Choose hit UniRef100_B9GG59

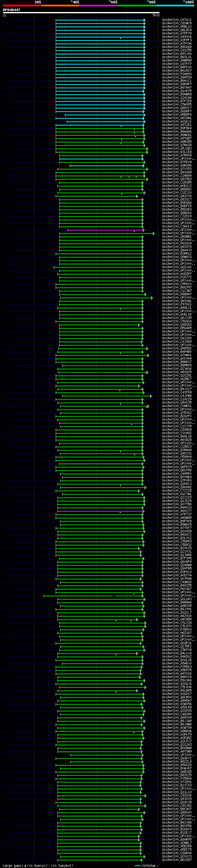pos(177,47)
